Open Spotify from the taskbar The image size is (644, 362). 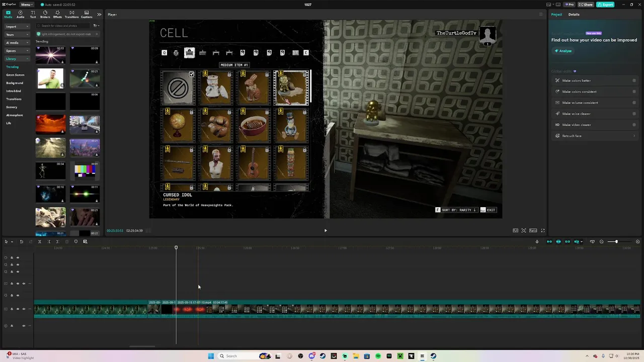click(378, 356)
